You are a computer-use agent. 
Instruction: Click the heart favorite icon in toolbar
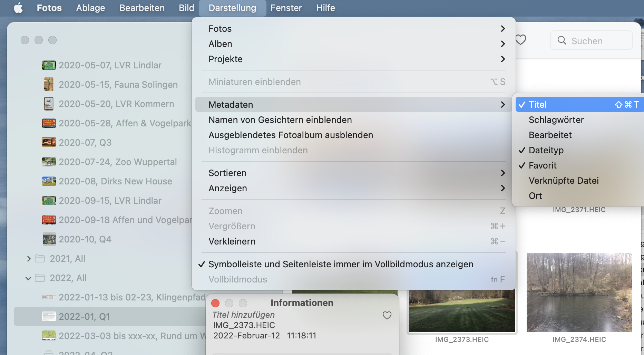click(520, 40)
